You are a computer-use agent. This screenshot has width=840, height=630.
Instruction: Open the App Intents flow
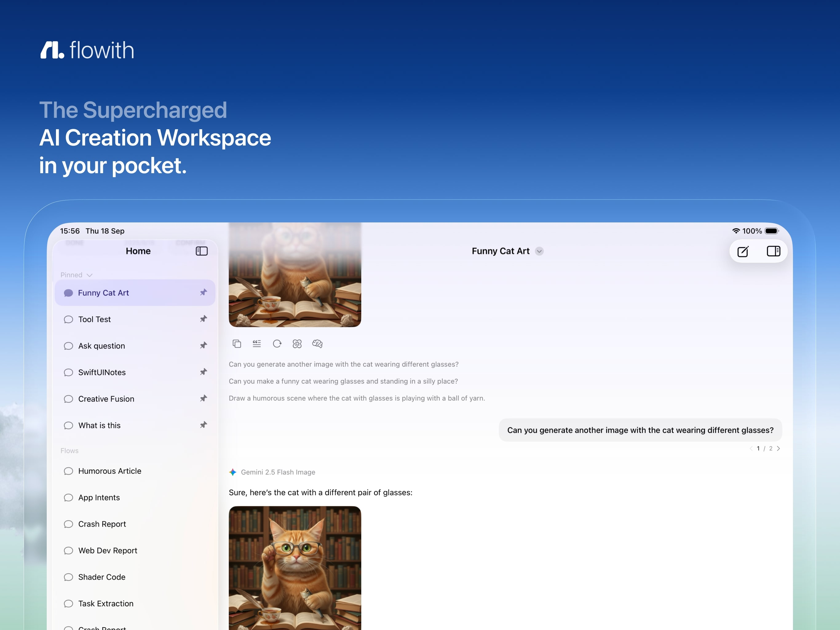(x=135, y=498)
